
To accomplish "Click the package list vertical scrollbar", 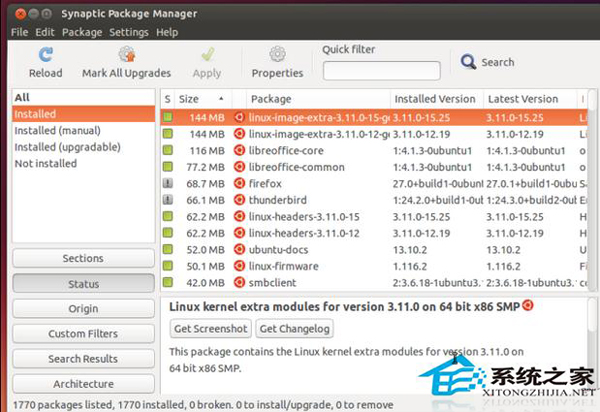I will (x=592, y=190).
